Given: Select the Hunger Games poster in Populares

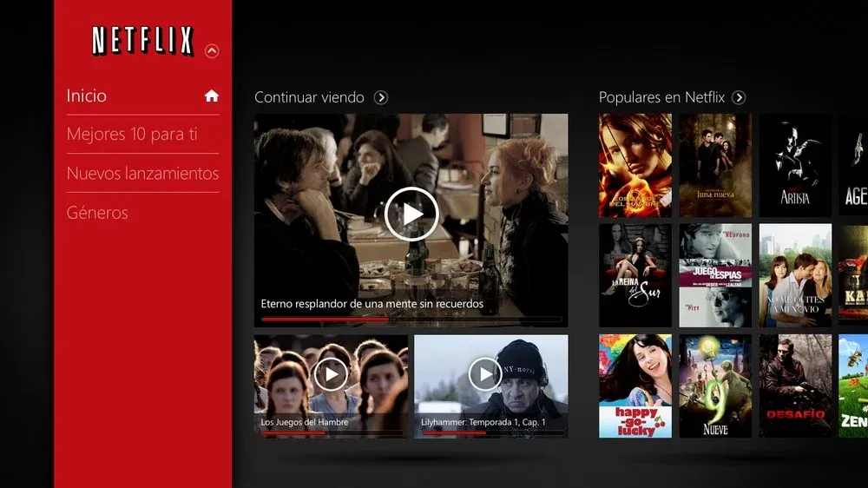Looking at the screenshot, I should (x=635, y=165).
